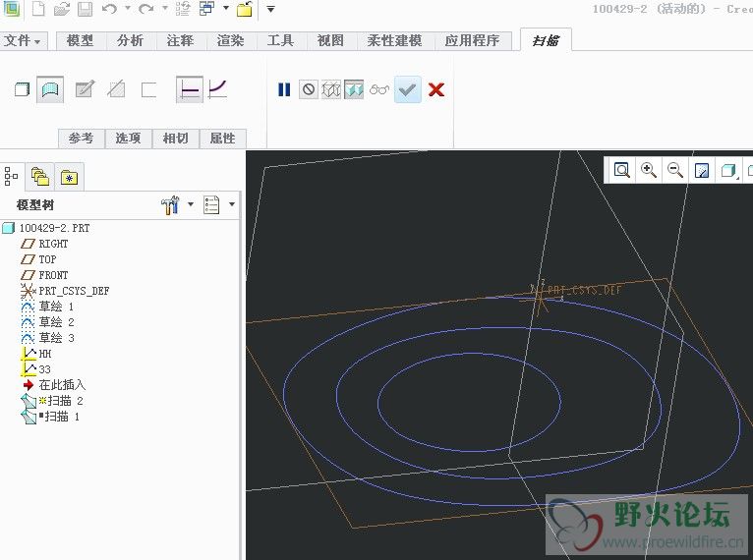The height and width of the screenshot is (560, 753).
Task: Toggle the sweep as surface option
Action: point(50,89)
